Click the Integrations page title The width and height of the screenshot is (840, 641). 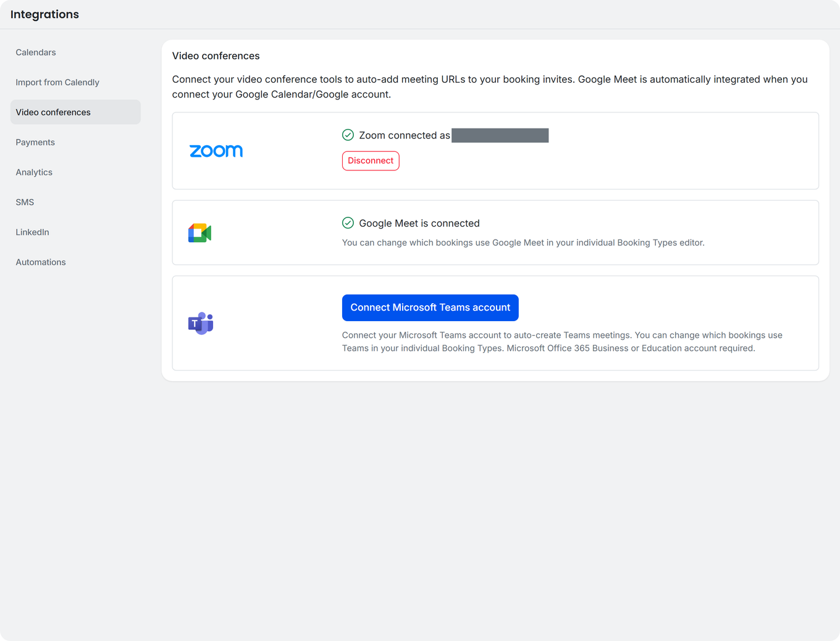(44, 14)
